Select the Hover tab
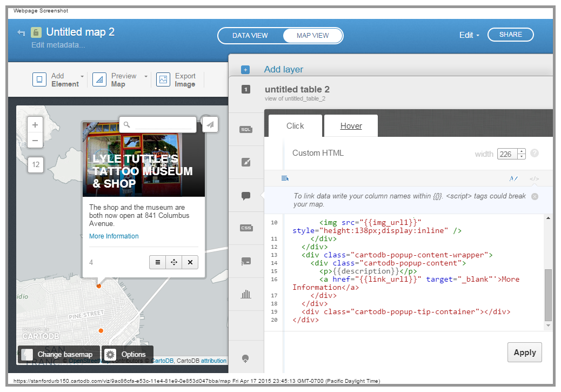Screen dimensions: 561x392 tap(351, 126)
